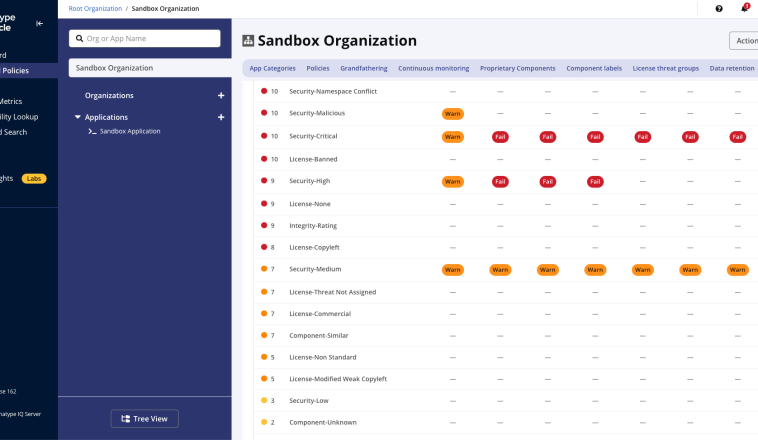Click the plus icon next to Applications
Screen dimensions: 758x440
coord(221,117)
